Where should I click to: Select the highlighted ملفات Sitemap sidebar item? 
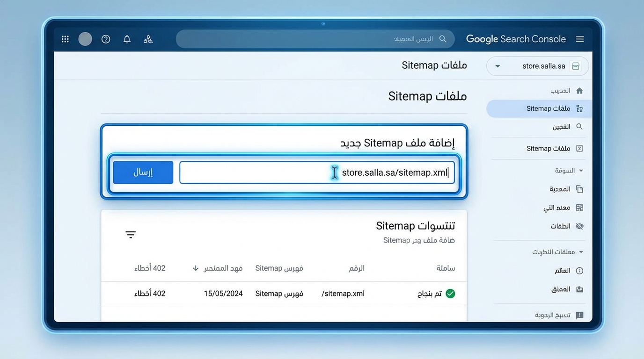[539, 108]
